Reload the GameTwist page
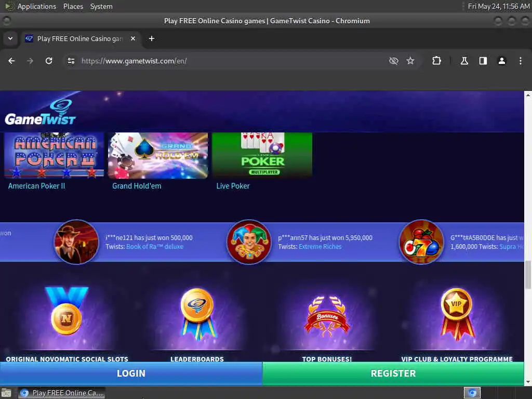This screenshot has width=532, height=399. click(49, 61)
